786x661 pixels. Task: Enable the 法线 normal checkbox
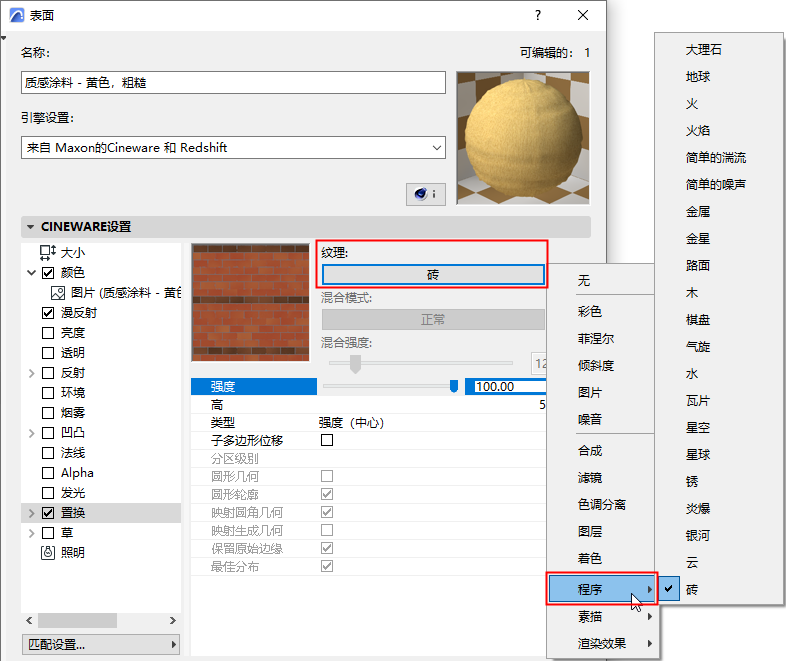48,453
